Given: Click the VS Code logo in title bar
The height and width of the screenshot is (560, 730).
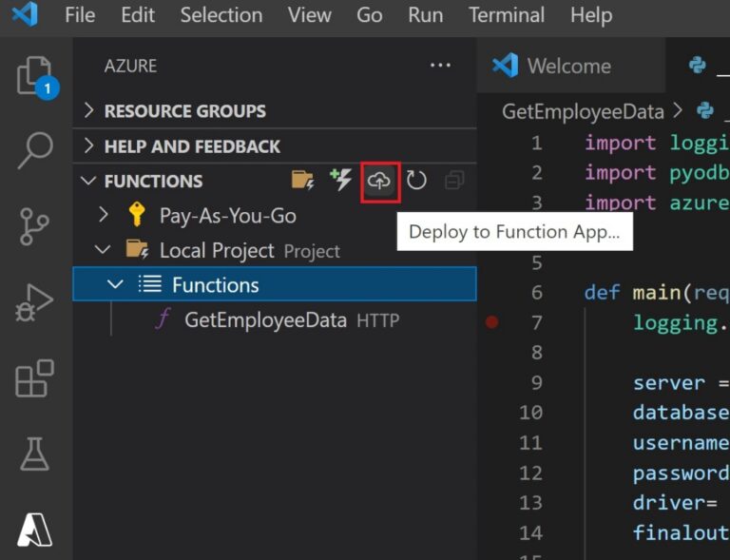Looking at the screenshot, I should coord(25,14).
